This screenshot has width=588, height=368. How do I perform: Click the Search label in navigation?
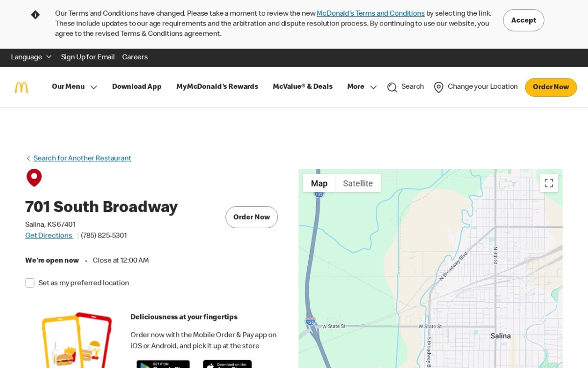coord(413,87)
